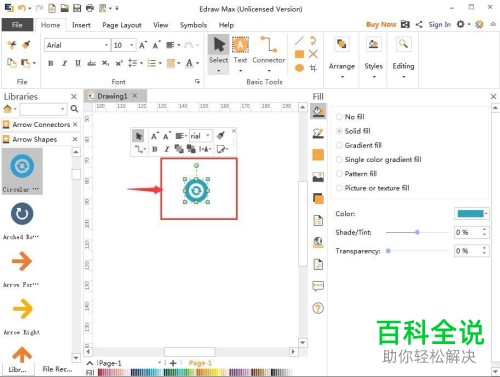Open the Fill tab in side panel
Screen dimensions: 500x377
coord(318,111)
